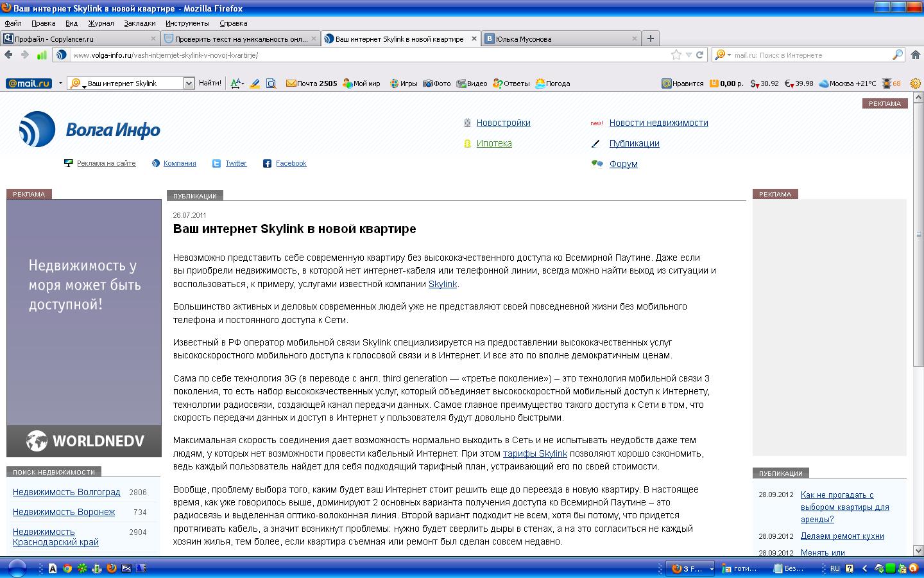Reload the current page

(x=700, y=55)
